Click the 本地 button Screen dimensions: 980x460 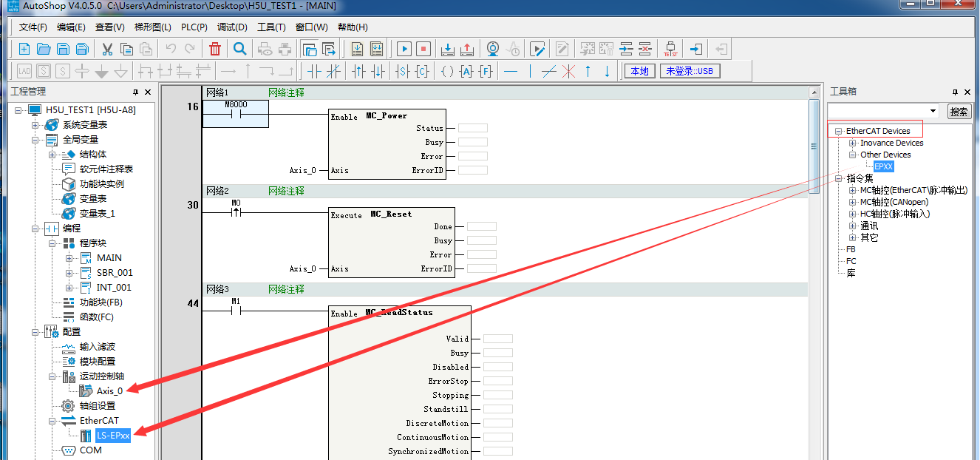[640, 71]
